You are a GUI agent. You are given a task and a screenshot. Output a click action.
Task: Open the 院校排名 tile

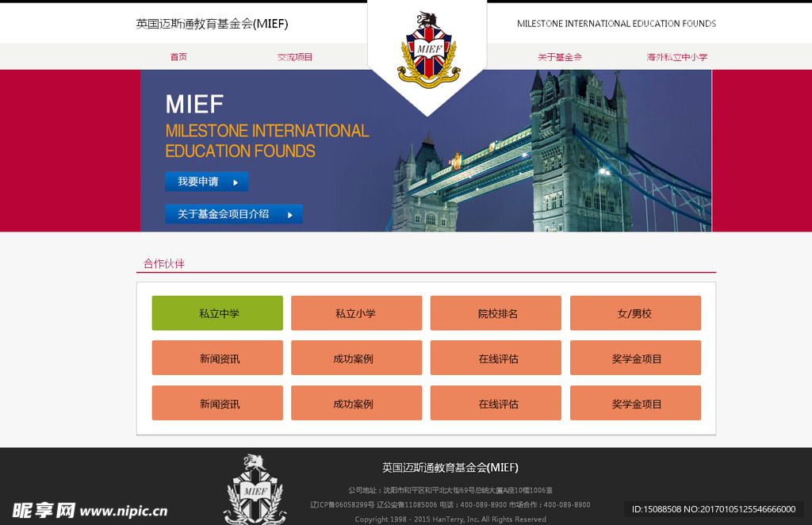pyautogui.click(x=496, y=312)
